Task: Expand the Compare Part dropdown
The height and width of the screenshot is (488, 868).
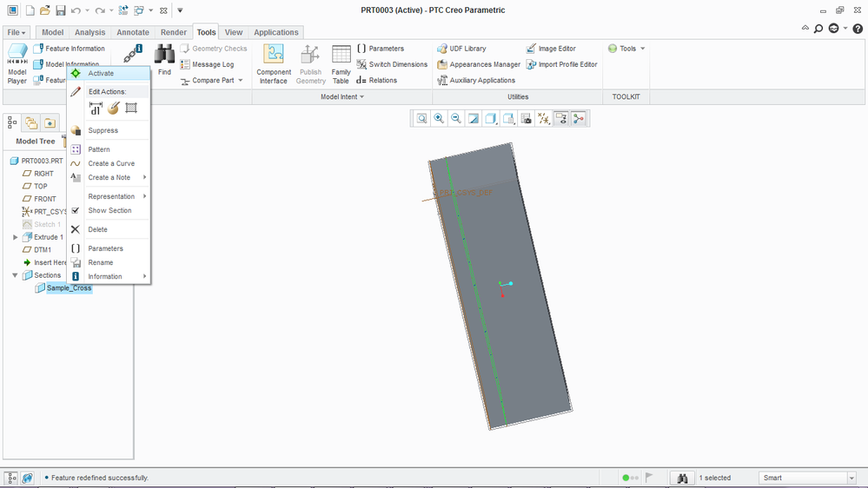Action: (x=241, y=81)
